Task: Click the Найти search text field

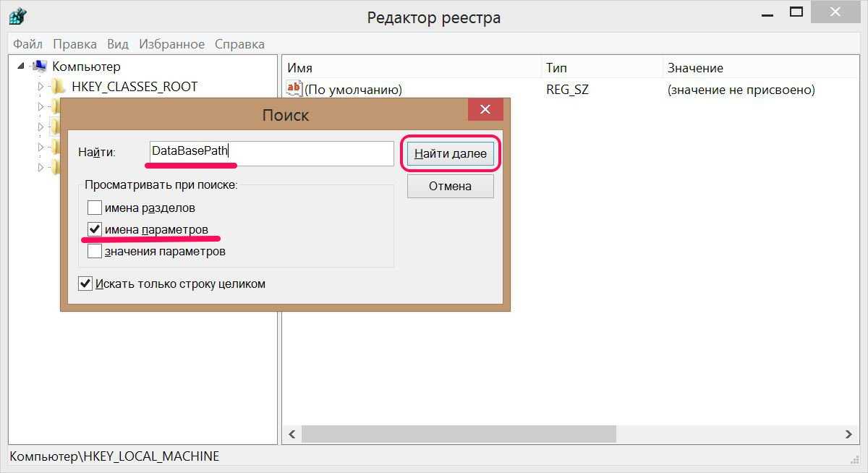Action: click(271, 153)
